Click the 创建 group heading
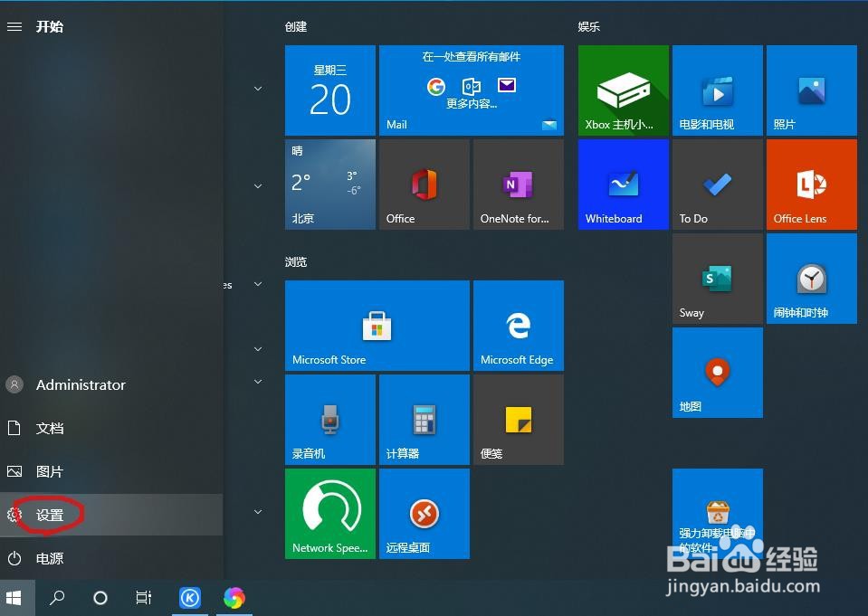868x616 pixels. pyautogui.click(x=296, y=26)
